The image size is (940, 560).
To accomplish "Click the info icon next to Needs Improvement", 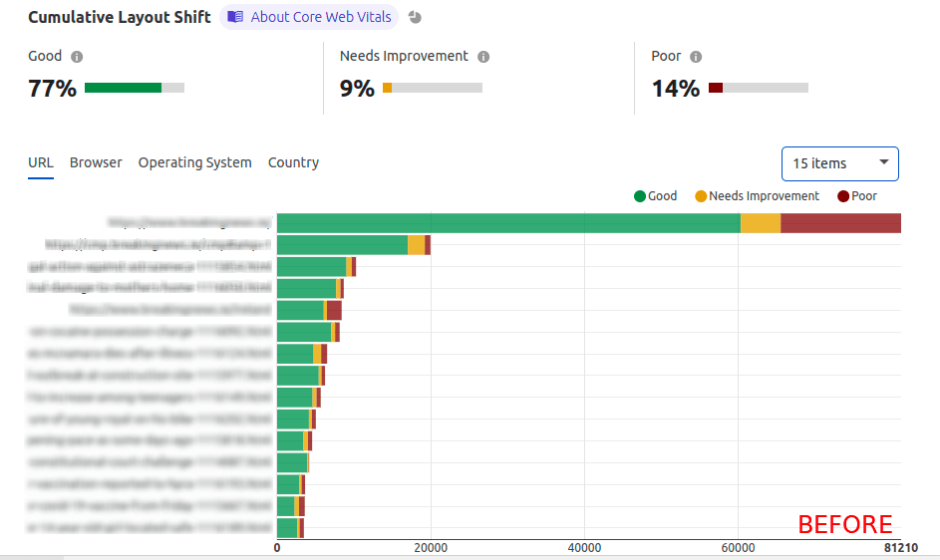I will [x=483, y=57].
